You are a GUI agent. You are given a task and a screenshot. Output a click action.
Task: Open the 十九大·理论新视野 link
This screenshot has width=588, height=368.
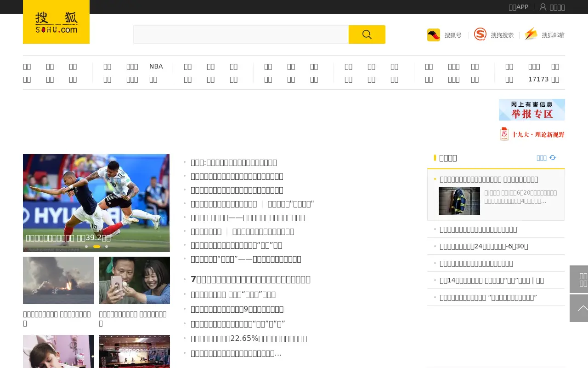pyautogui.click(x=532, y=134)
